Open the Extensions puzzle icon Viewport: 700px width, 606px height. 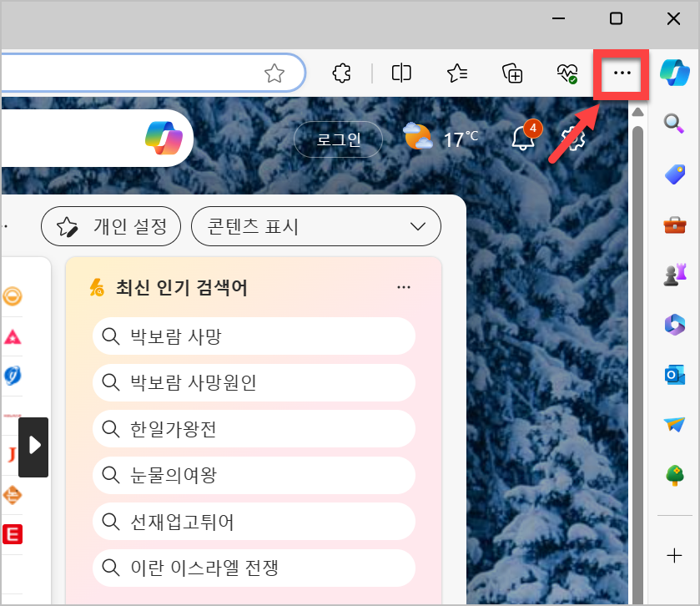341,73
